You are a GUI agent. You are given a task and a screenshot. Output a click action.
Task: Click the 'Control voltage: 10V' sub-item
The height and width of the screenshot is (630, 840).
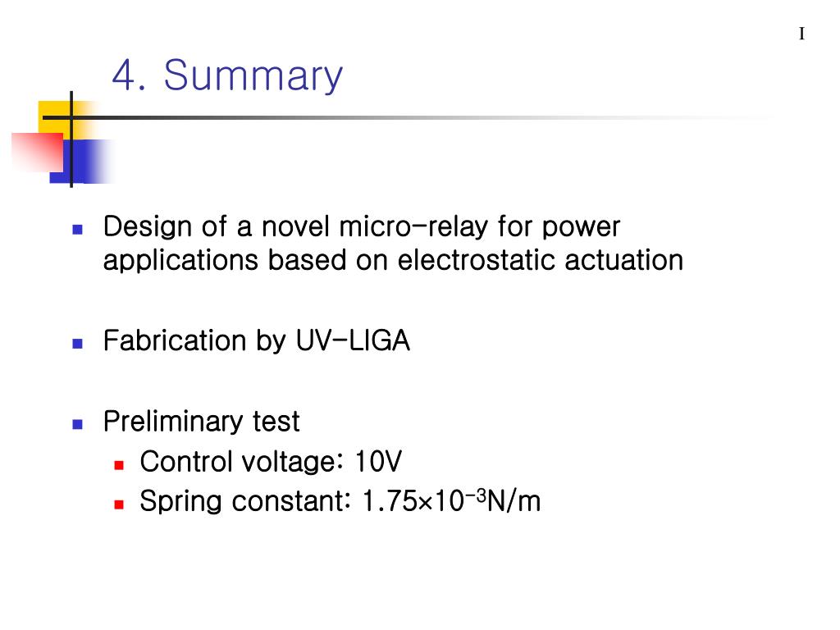(x=271, y=461)
